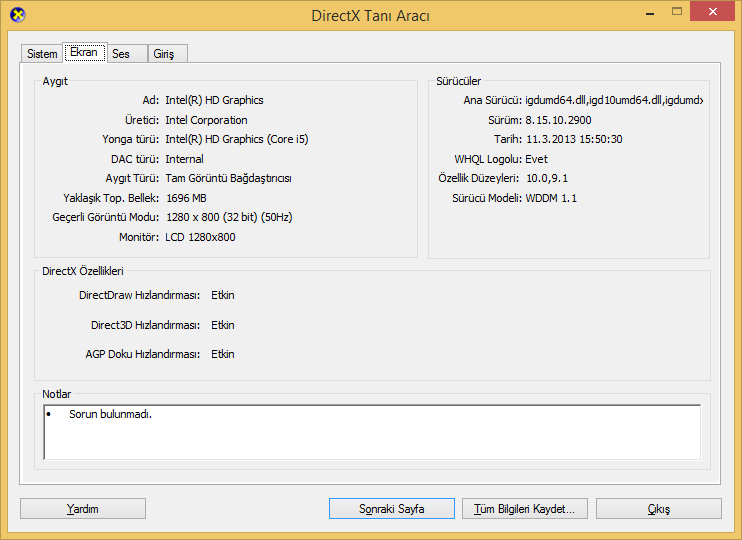Click Tüm Bilgileri Kaydet button

pos(525,509)
